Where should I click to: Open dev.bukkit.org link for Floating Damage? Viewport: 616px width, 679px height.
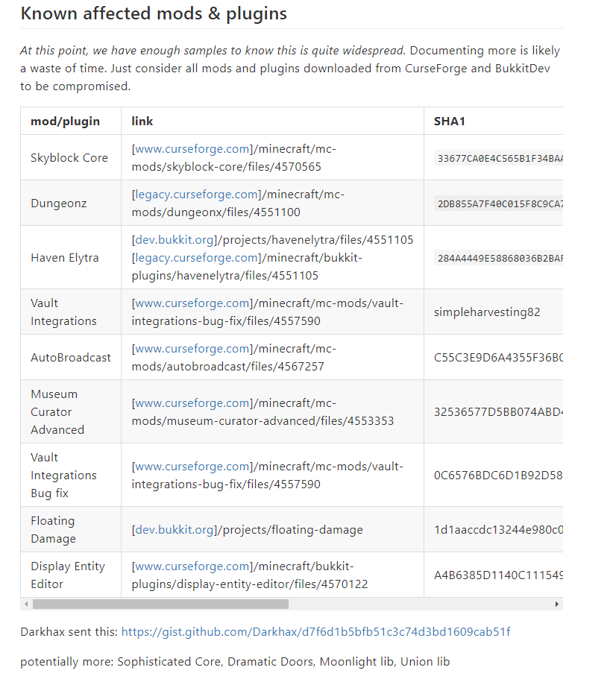[175, 530]
